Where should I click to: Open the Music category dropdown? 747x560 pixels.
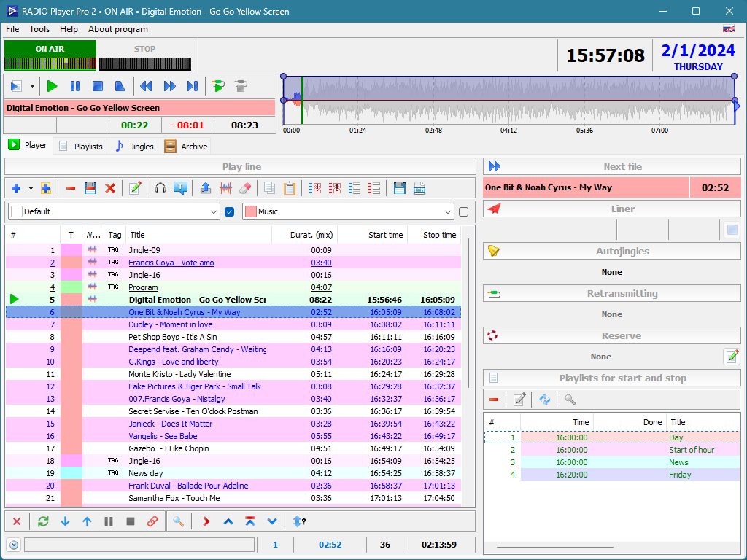(x=448, y=211)
